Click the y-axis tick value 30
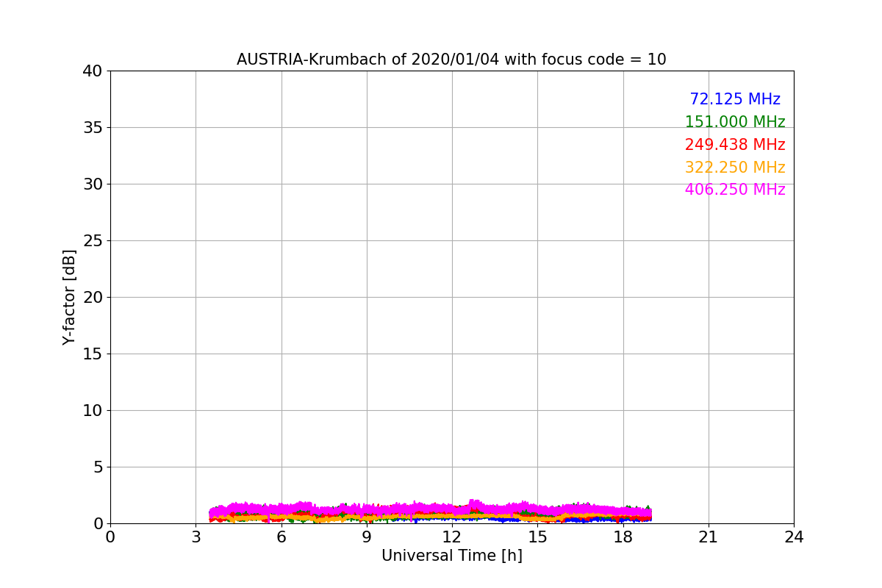 click(x=93, y=184)
